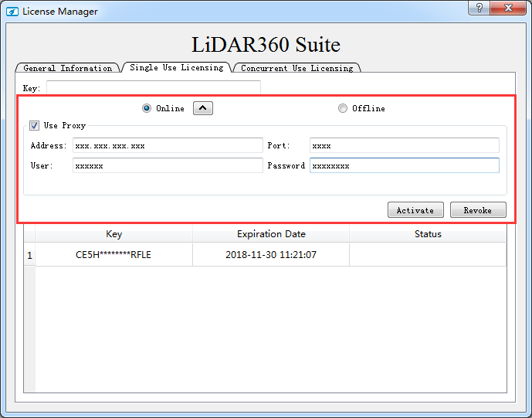Uncheck the Use Proxy checkbox

[x=34, y=126]
